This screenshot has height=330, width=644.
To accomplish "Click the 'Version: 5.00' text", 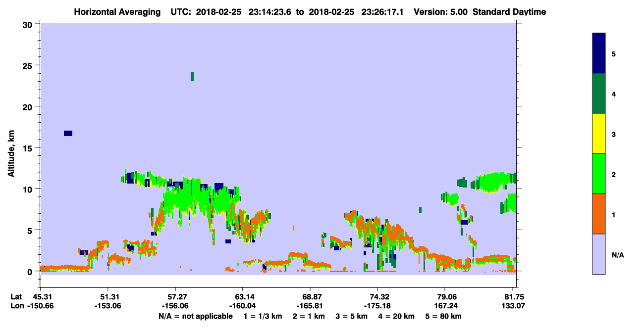I will tap(440, 12).
